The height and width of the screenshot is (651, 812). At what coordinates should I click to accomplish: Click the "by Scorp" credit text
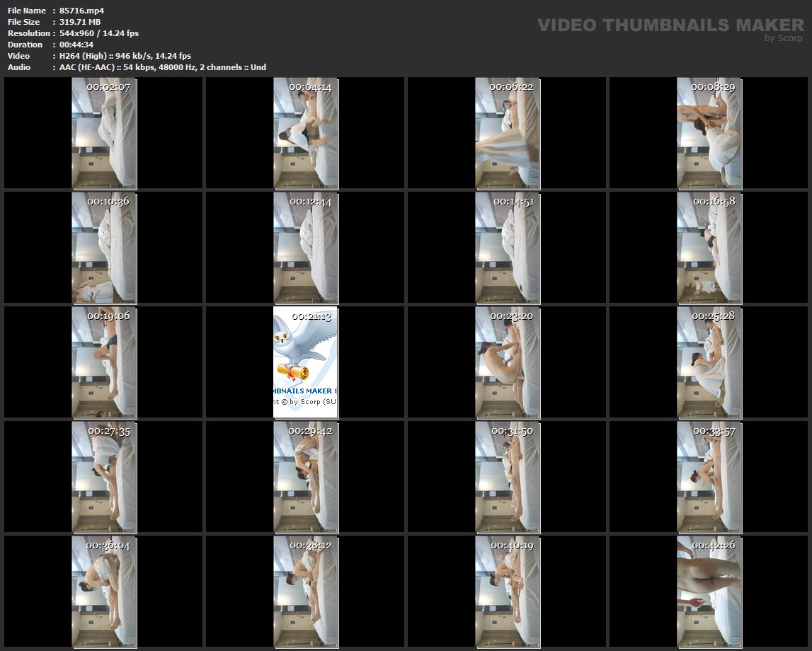783,38
